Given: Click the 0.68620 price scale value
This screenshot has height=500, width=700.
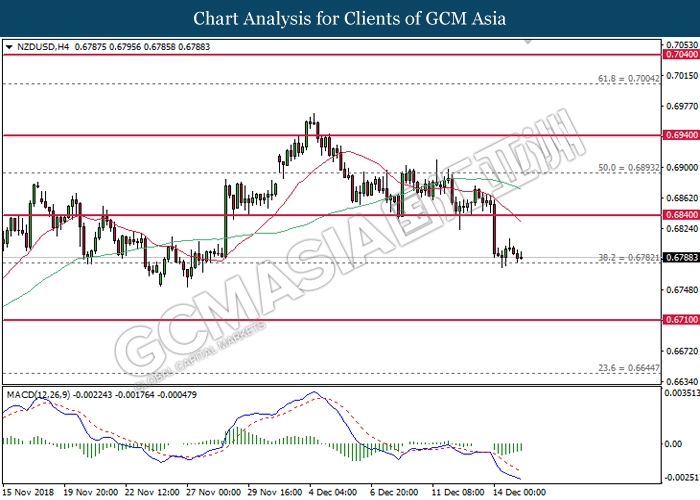Looking at the screenshot, I should [682, 198].
